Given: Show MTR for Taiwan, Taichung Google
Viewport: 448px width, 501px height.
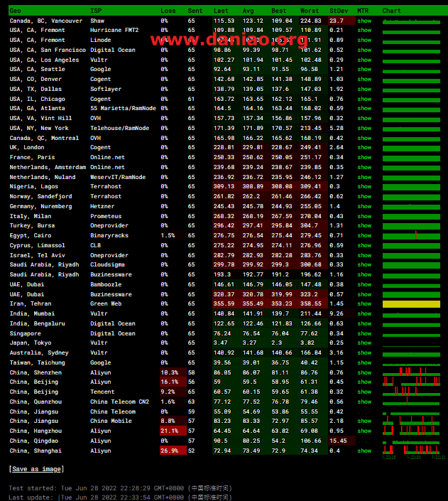Looking at the screenshot, I should click(x=364, y=362).
